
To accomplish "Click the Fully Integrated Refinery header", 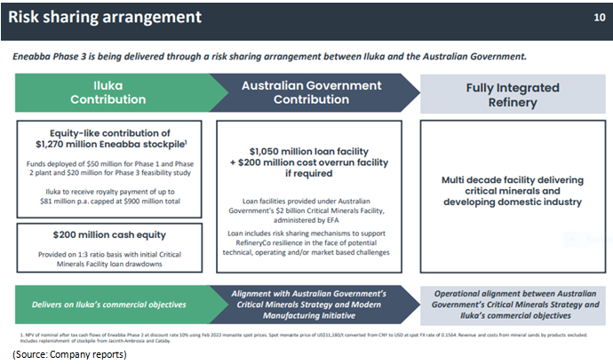I will click(x=513, y=95).
